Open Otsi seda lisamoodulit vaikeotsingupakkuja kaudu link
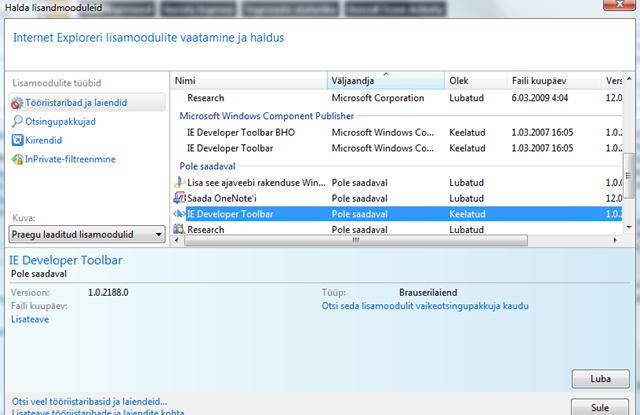 pyautogui.click(x=425, y=306)
